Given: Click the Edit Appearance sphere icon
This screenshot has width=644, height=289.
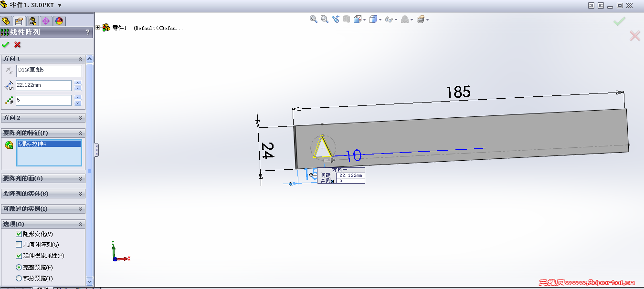Looking at the screenshot, I should [405, 19].
